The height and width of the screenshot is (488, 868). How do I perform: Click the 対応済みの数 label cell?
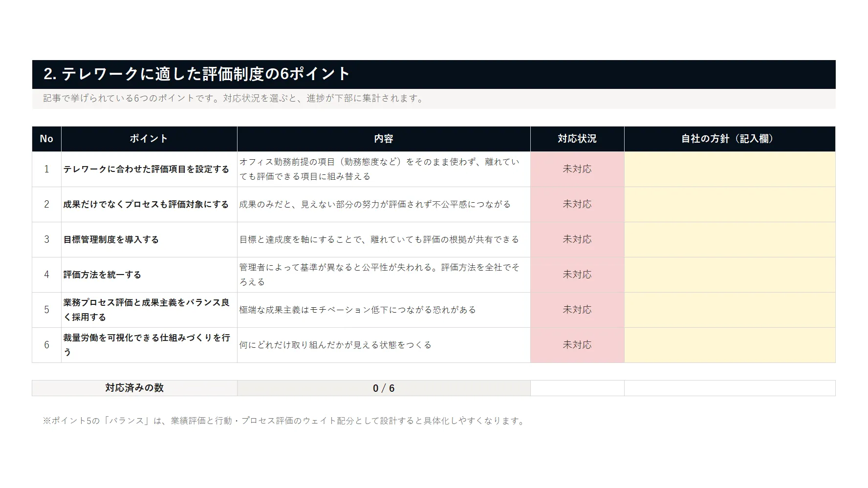(x=134, y=388)
